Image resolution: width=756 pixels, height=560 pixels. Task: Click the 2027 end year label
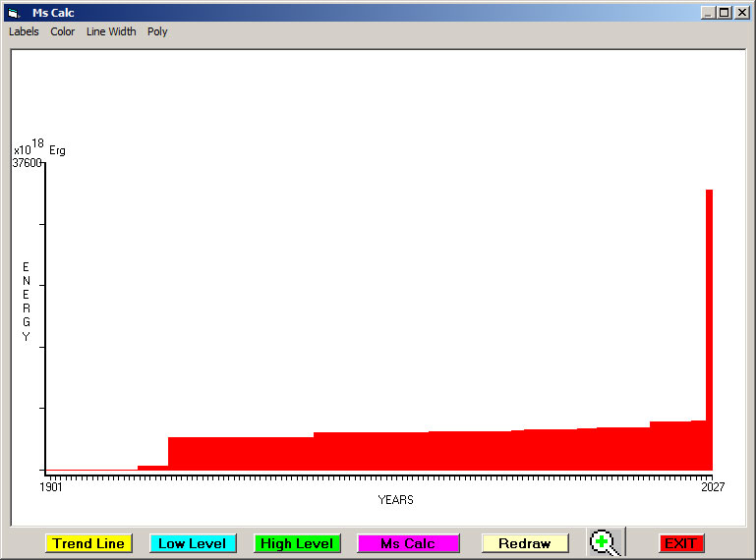pos(712,486)
